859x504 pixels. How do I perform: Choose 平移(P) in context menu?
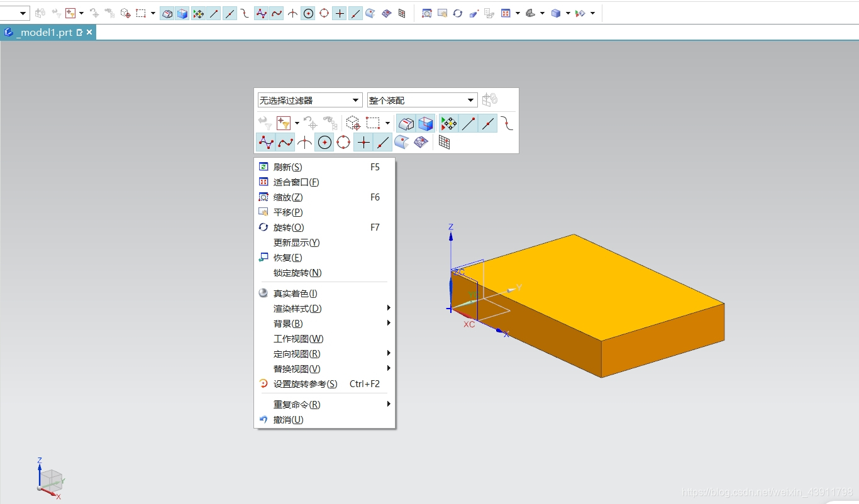tap(324, 212)
